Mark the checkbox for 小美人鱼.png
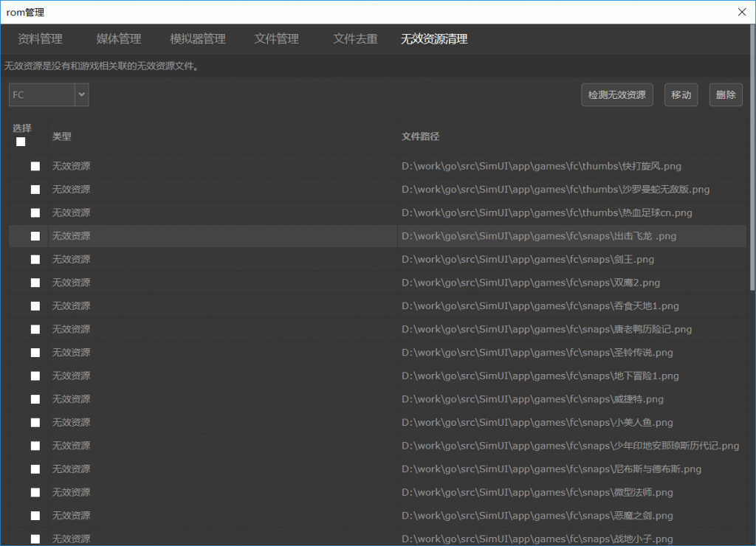Viewport: 756px width, 546px height. click(35, 423)
